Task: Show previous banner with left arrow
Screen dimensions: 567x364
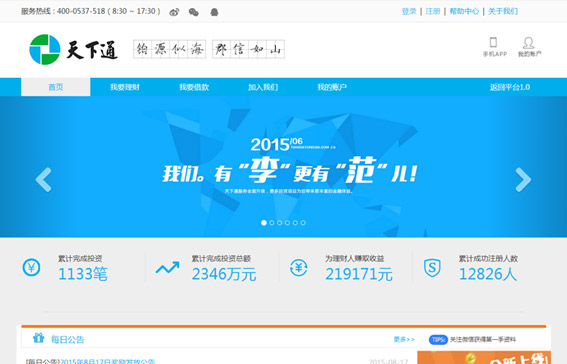Action: tap(43, 180)
